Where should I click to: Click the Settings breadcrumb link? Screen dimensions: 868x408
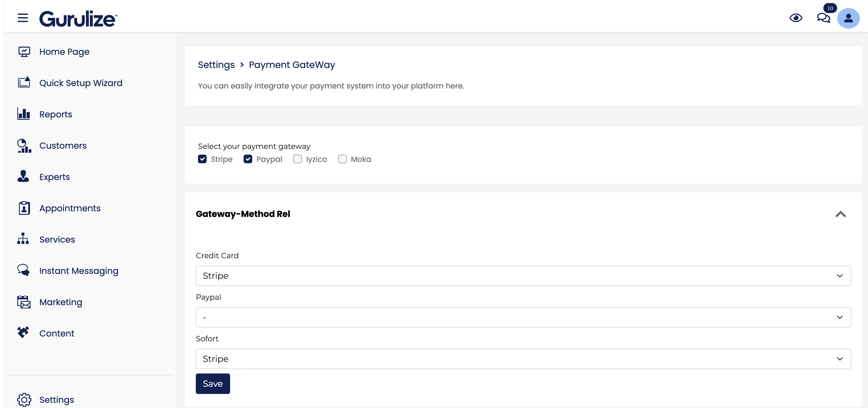point(216,65)
